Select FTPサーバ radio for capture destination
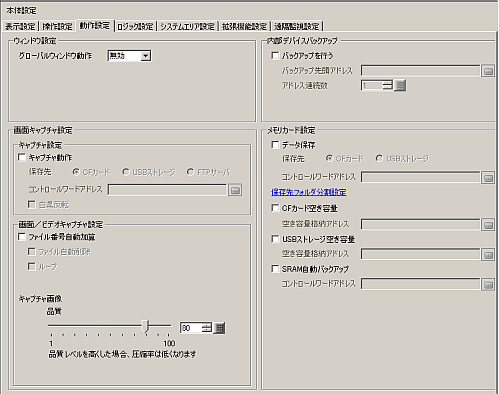This screenshot has height=394, width=500. (190, 172)
